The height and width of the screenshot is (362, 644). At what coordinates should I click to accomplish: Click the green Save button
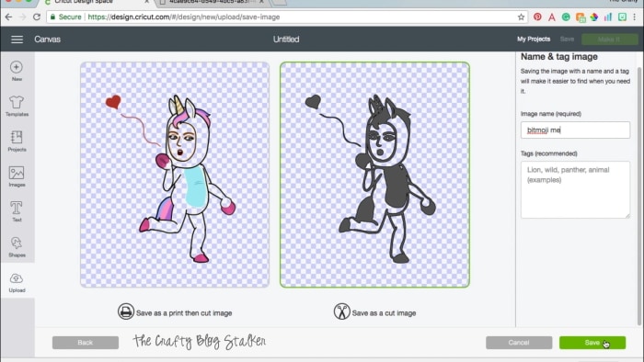[592, 343]
